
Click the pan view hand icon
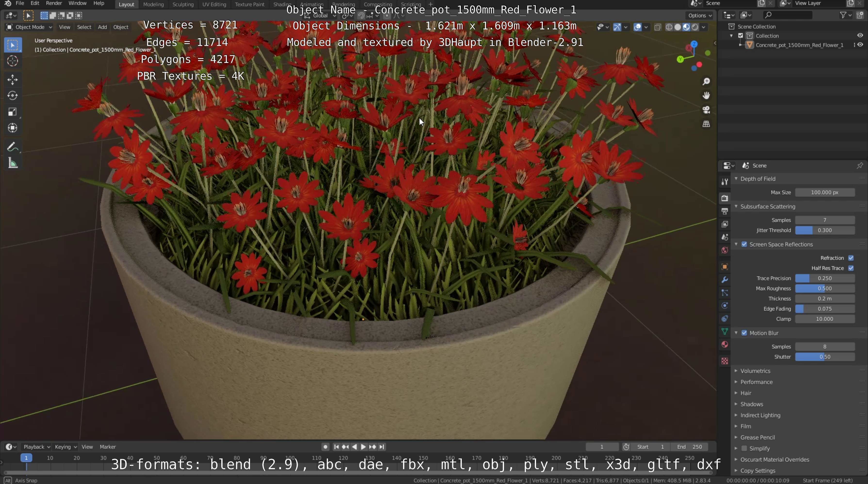click(x=706, y=96)
